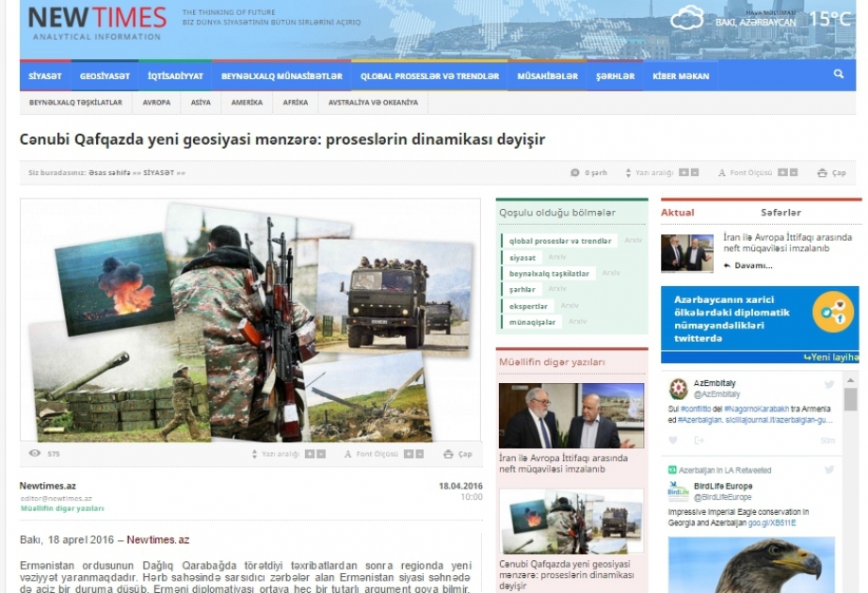868x593 pixels.
Task: Open the SİYASƏT menu
Action: point(45,76)
